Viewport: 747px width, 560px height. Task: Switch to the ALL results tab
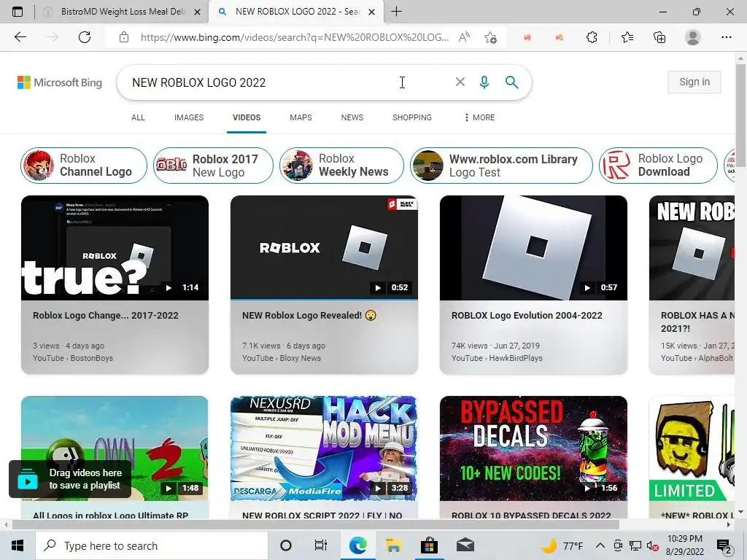138,117
